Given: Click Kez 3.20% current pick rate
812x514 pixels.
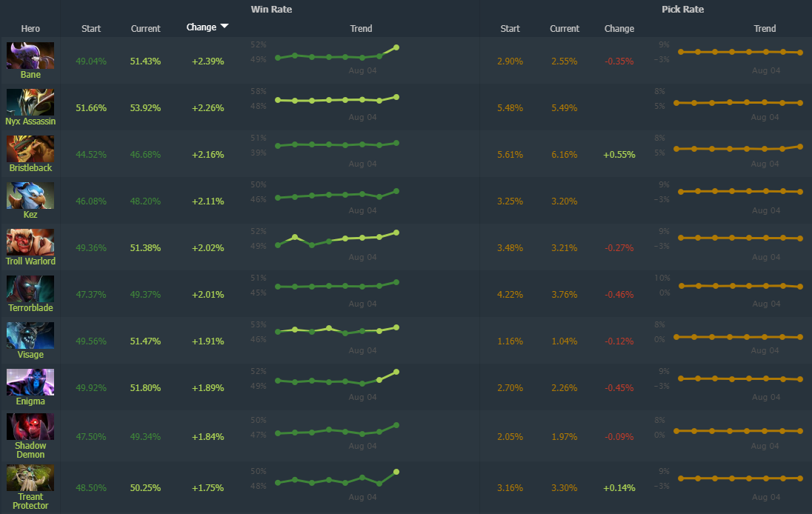Looking at the screenshot, I should coord(565,201).
